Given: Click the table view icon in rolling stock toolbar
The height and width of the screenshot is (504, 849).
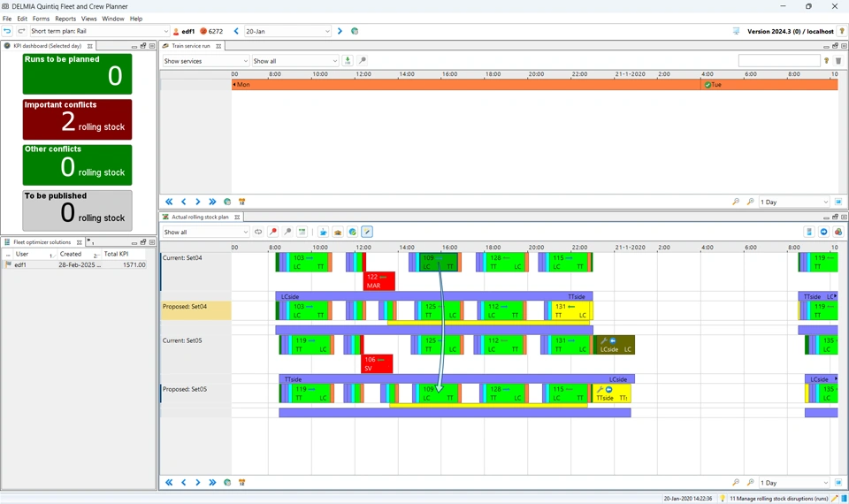Looking at the screenshot, I should tap(302, 232).
